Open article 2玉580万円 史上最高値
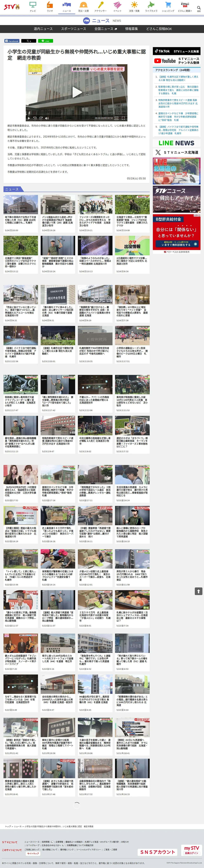The height and width of the screenshot is (868, 204). [x=95, y=609]
